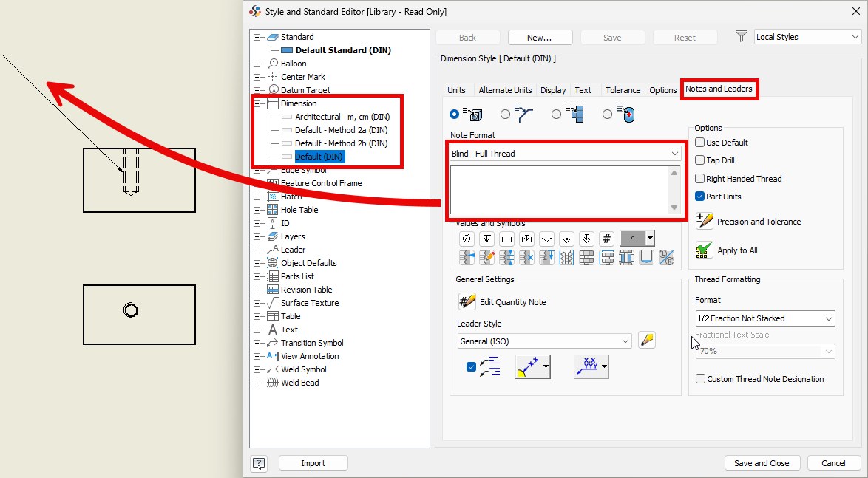Click the Precision and Tolerance icon
Screen dimensions: 868x478
(x=703, y=221)
